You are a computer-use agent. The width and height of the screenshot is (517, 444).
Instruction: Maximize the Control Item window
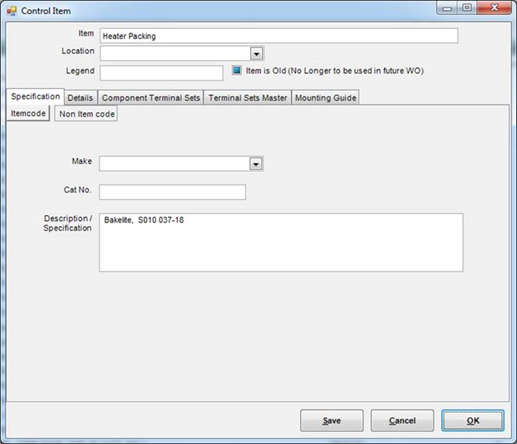[x=467, y=8]
